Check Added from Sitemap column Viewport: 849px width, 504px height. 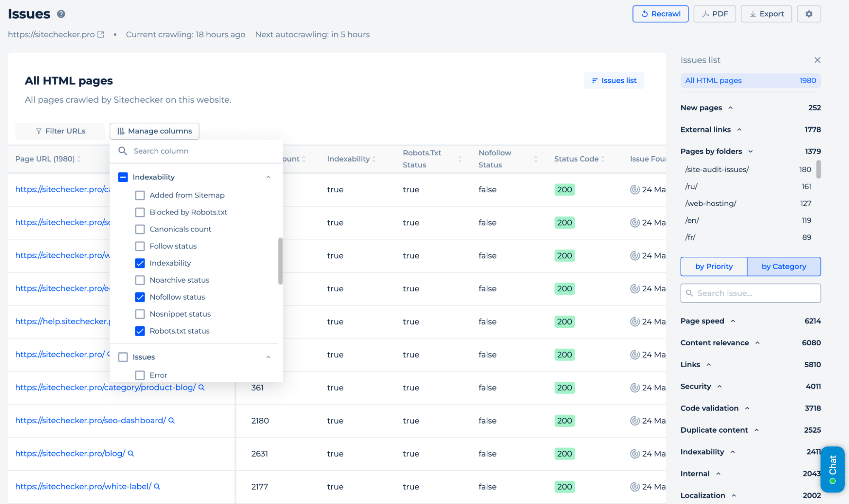click(140, 195)
